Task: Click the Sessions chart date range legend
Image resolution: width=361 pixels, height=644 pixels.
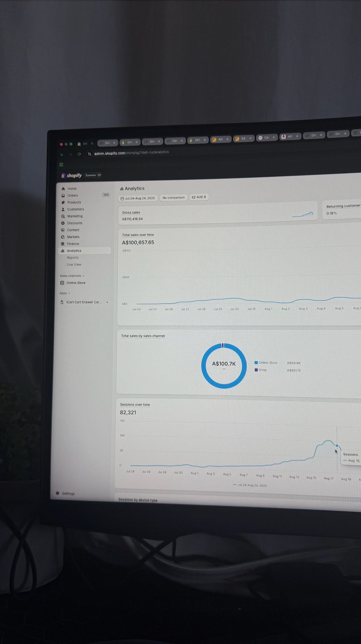Action: [250, 485]
